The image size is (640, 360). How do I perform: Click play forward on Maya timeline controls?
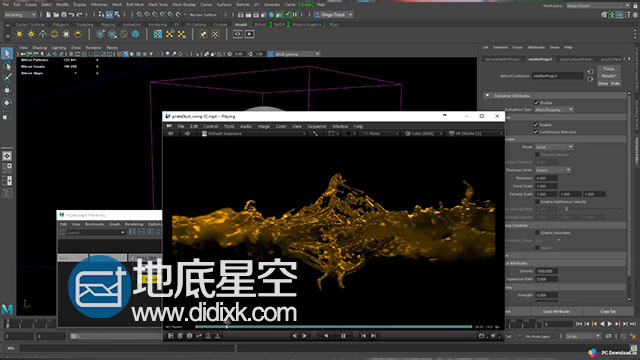click(x=610, y=324)
